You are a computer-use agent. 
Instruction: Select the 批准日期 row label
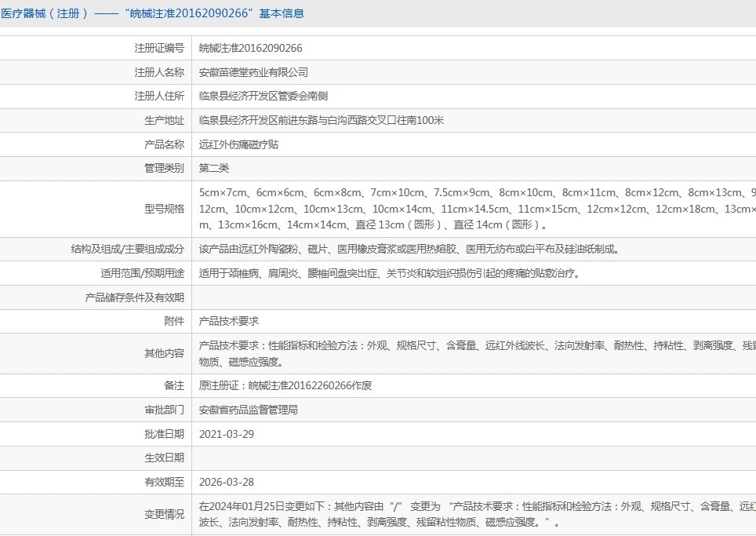(x=164, y=434)
